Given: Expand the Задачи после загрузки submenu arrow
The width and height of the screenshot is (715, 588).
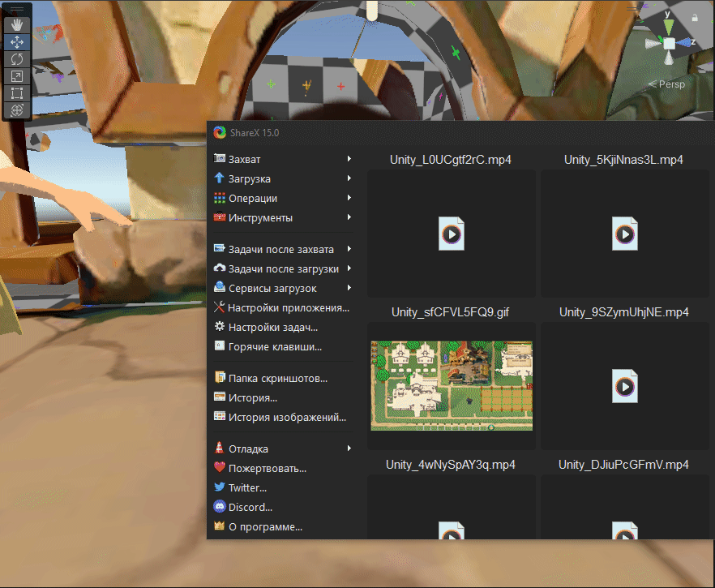Looking at the screenshot, I should [349, 268].
